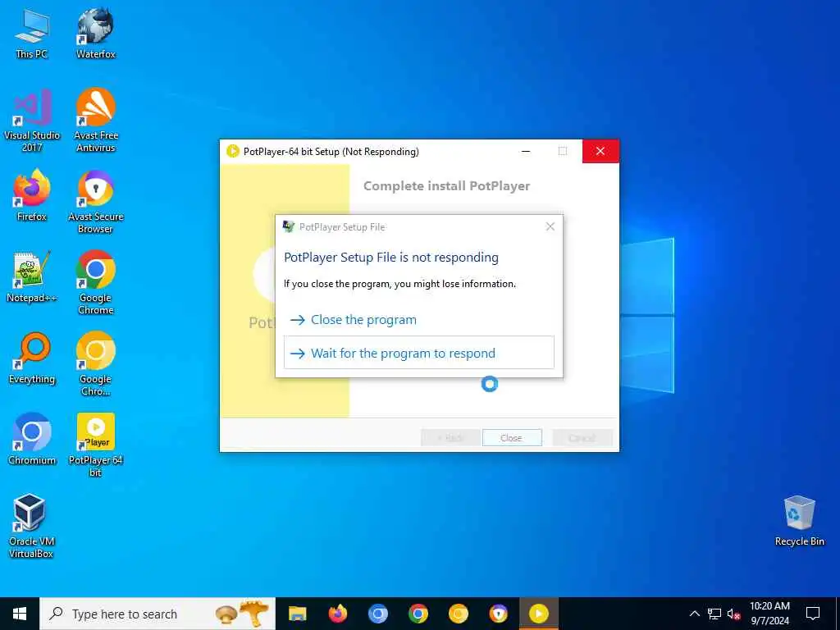Launch Avast Secure Browser from taskbar
The height and width of the screenshot is (630, 840).
click(x=498, y=614)
